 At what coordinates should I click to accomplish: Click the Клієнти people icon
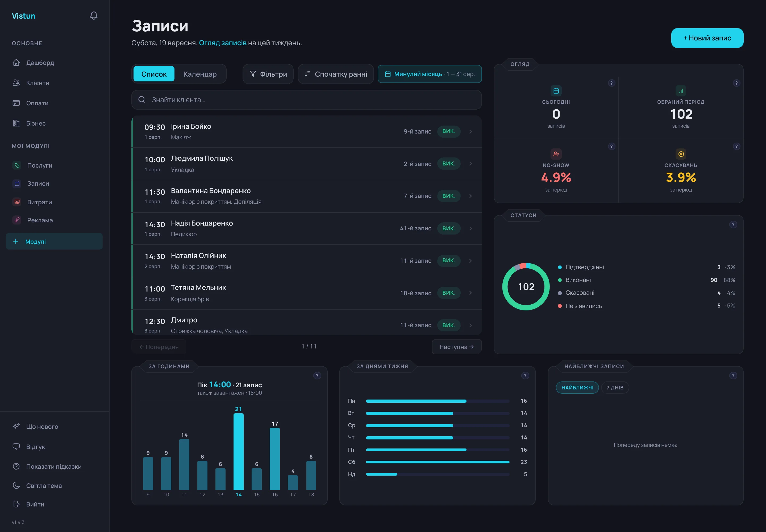coord(16,83)
